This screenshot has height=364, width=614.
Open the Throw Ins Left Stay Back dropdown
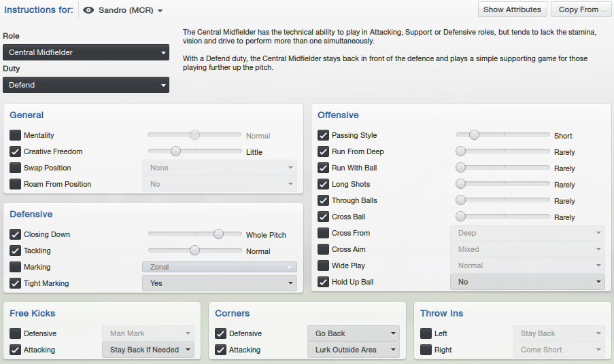[559, 333]
